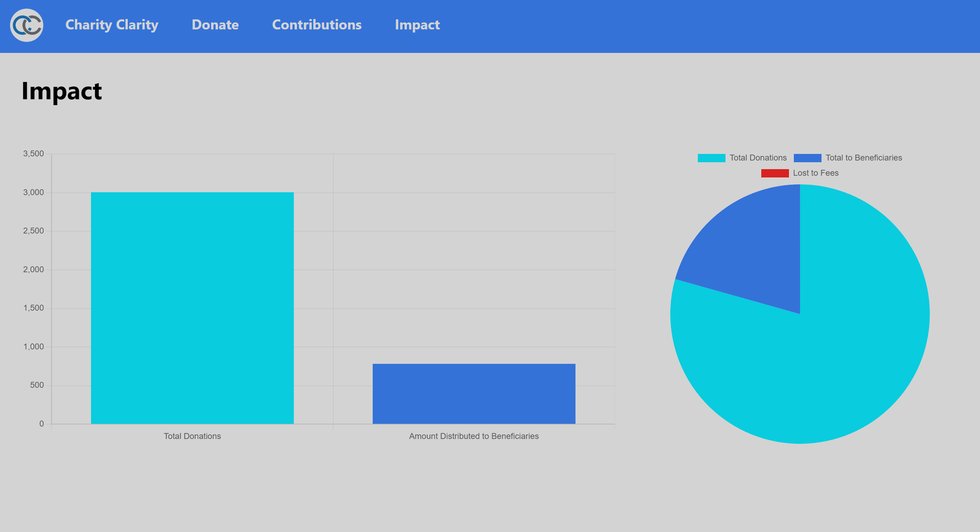Click the Total Donations legend label
The width and height of the screenshot is (980, 532).
(x=757, y=158)
